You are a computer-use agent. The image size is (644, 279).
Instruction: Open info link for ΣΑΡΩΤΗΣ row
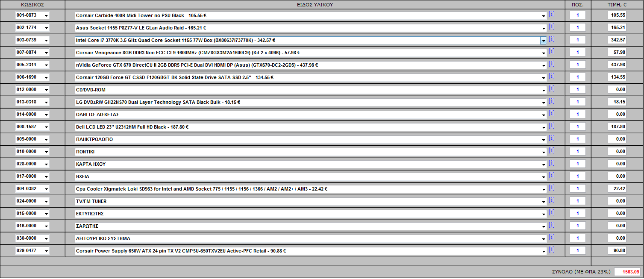point(552,225)
